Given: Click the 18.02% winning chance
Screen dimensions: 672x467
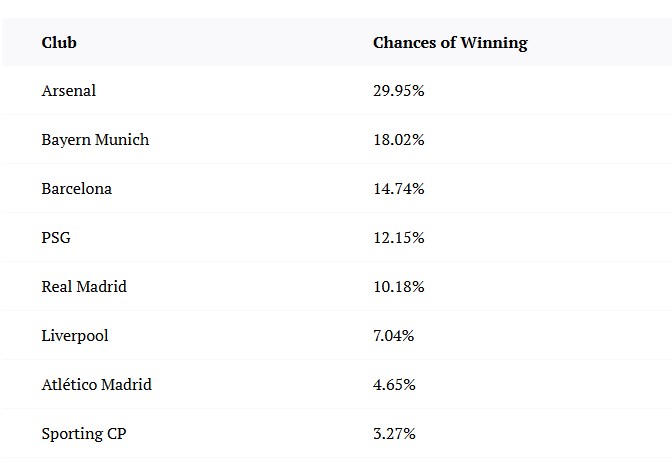Looking at the screenshot, I should pos(398,140).
